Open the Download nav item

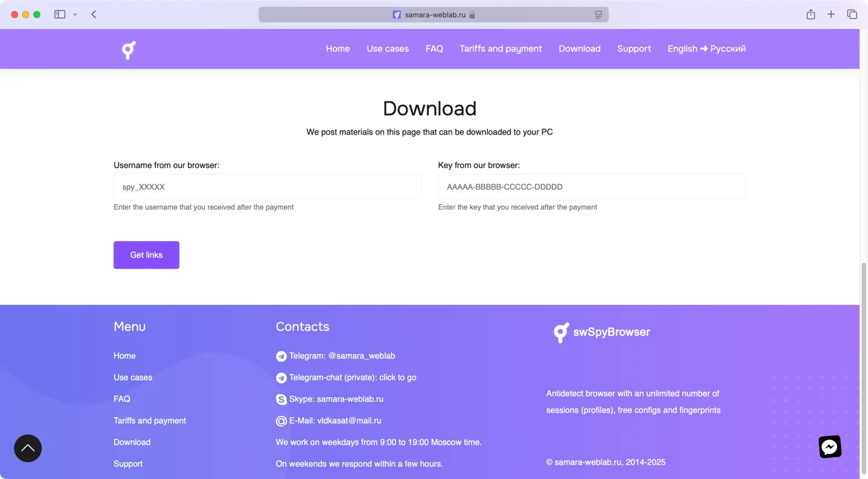(579, 49)
